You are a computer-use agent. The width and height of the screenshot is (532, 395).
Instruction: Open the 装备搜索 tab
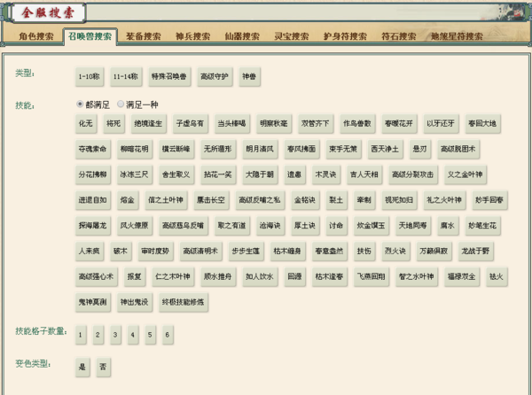click(x=143, y=36)
